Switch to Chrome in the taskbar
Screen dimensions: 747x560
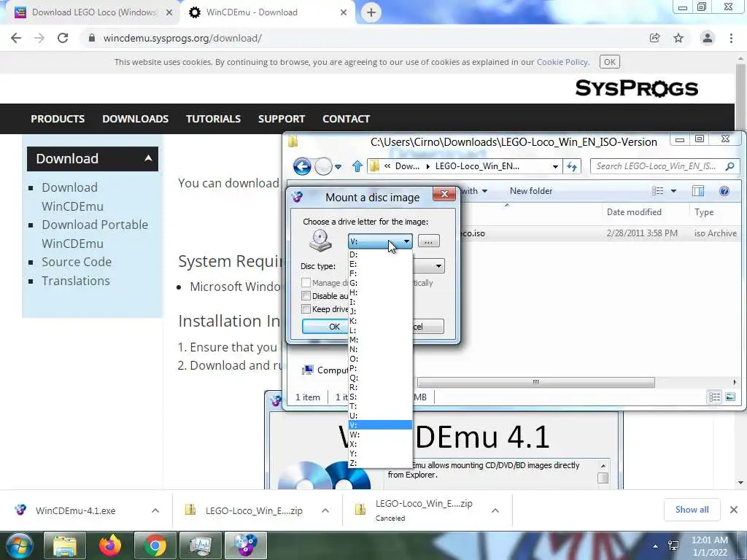tap(155, 545)
